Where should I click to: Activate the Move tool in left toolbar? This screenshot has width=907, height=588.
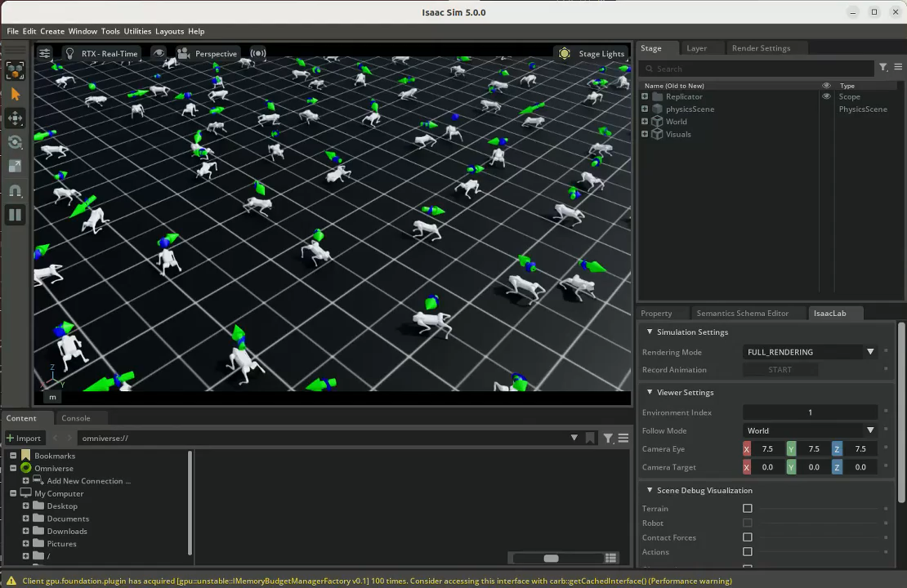point(15,118)
